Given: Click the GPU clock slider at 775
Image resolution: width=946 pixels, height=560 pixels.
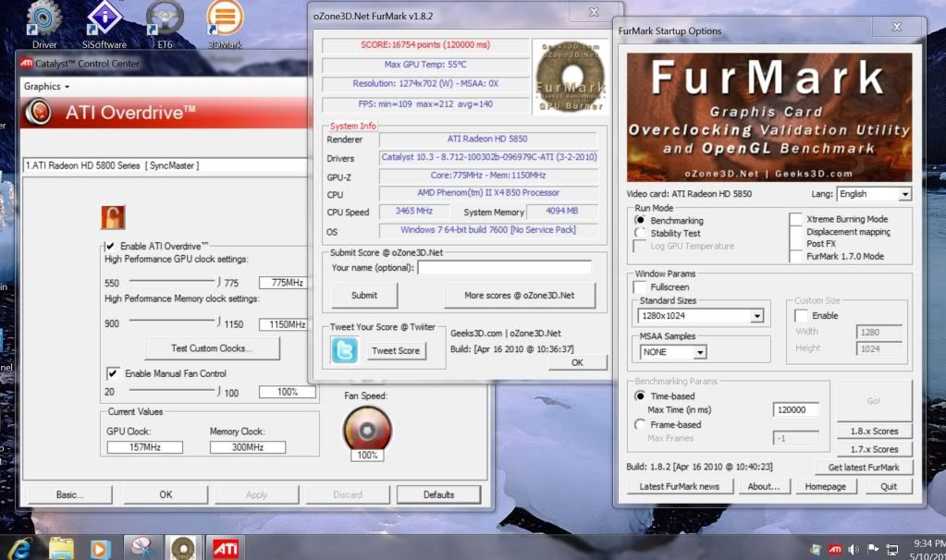Looking at the screenshot, I should click(x=218, y=281).
